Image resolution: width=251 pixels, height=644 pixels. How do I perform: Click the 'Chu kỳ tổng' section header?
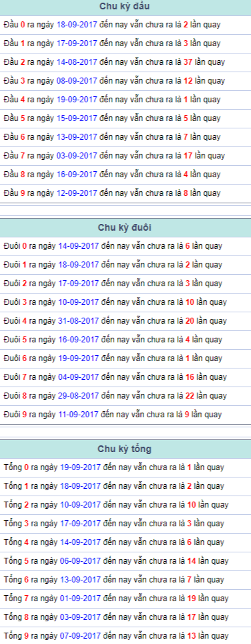(125, 449)
